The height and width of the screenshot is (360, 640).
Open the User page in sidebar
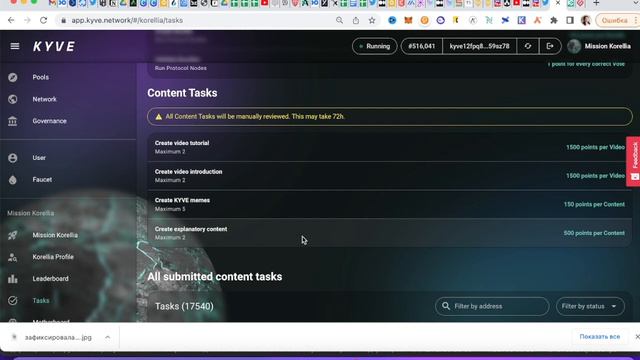39,158
